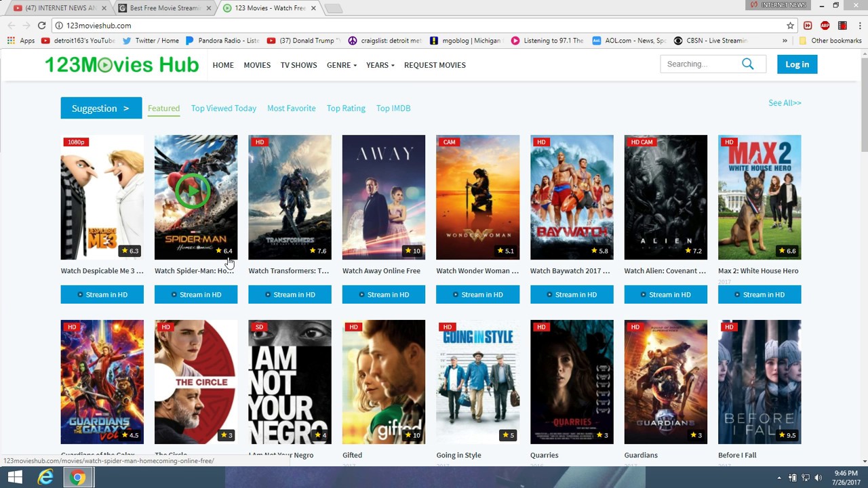Open the Pandora Radio bookmark

[222, 41]
